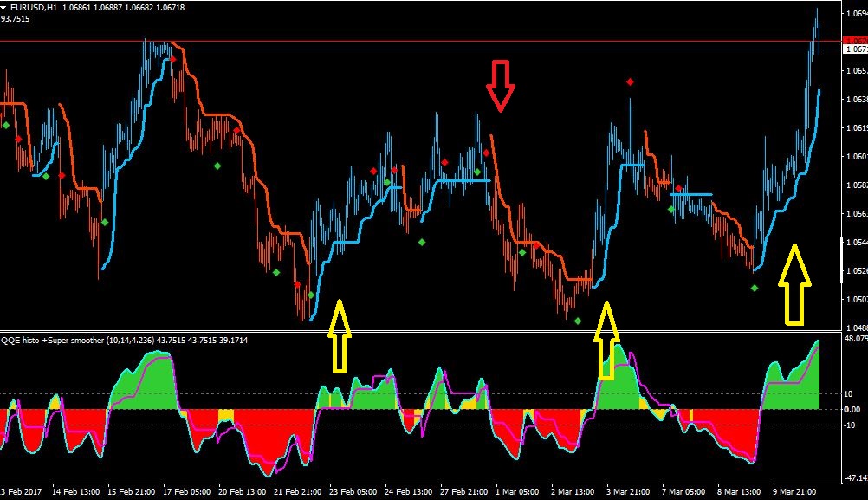The width and height of the screenshot is (868, 500).
Task: Click the 1 Mar 05:00 time label
Action: click(x=517, y=491)
